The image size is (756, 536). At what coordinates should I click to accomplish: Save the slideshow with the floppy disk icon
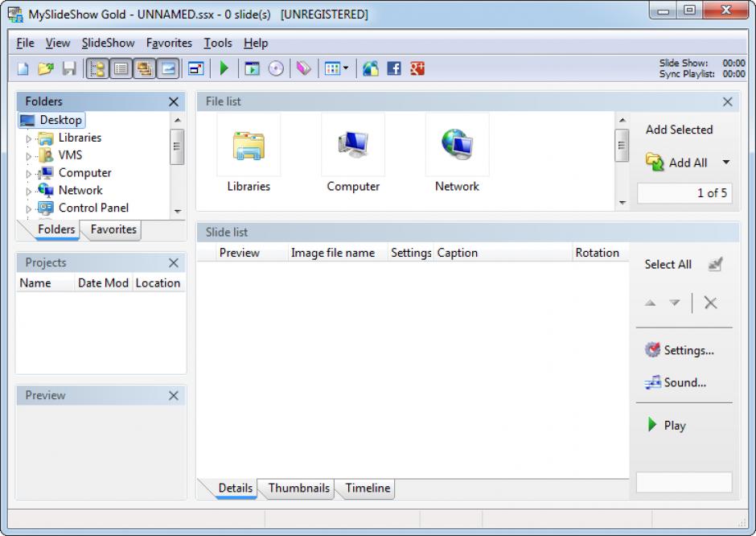click(x=69, y=69)
